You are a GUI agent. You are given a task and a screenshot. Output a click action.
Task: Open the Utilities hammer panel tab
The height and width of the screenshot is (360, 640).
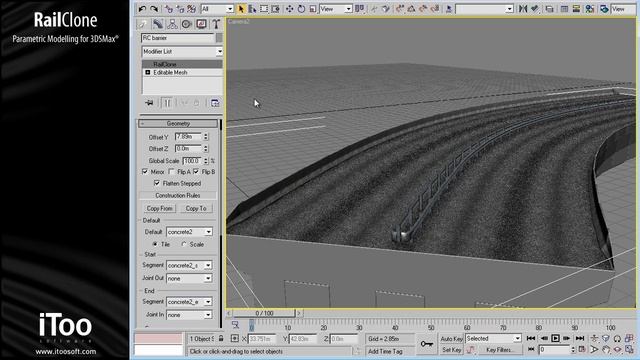tap(216, 24)
